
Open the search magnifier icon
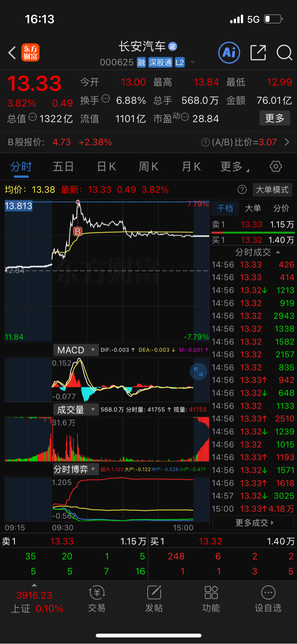[284, 53]
